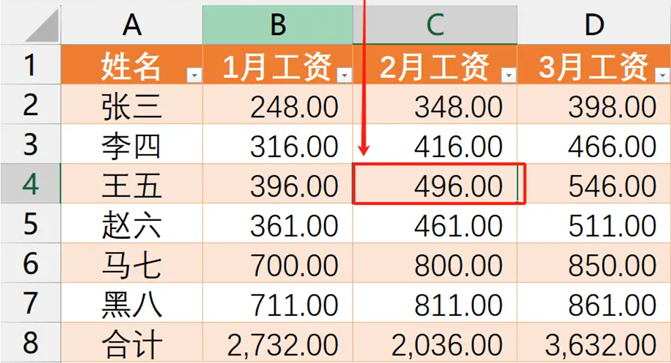Click the cell with value 700.00
Screen dimensions: 671x363
[x=278, y=263]
